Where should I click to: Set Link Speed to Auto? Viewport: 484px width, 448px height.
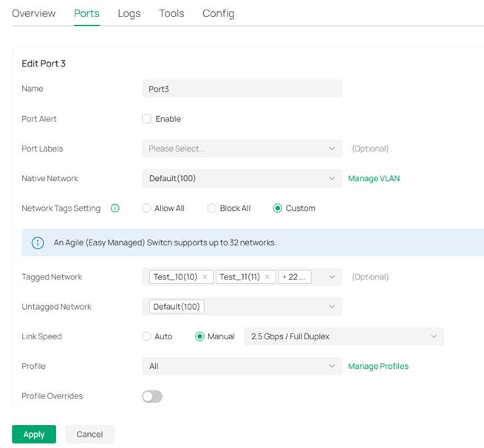pyautogui.click(x=146, y=336)
